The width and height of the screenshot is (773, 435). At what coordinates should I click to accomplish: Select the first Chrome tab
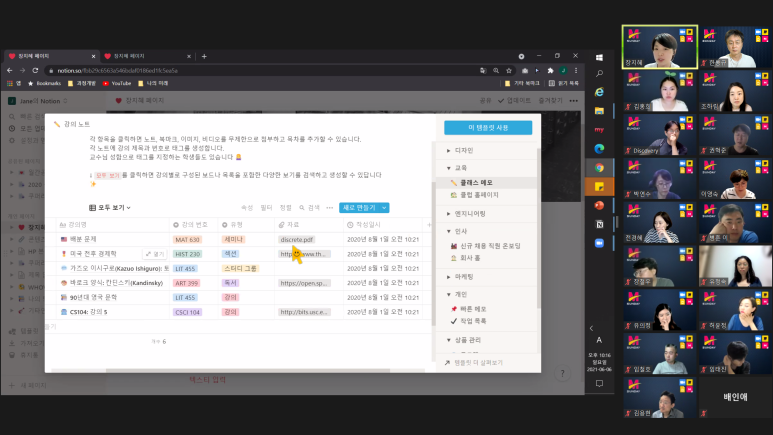(x=49, y=56)
